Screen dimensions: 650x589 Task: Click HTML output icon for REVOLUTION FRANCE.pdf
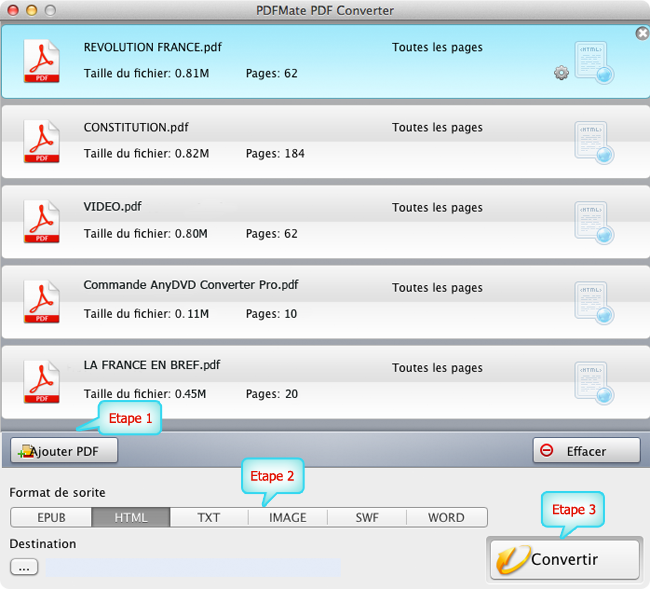pos(594,63)
